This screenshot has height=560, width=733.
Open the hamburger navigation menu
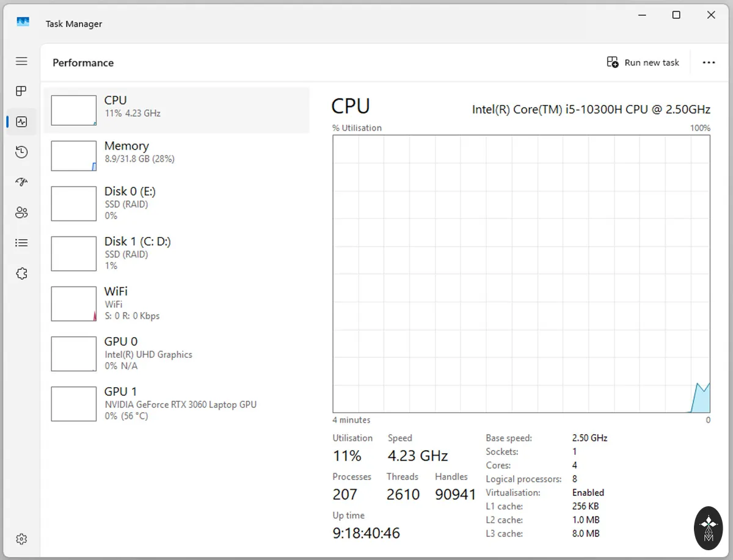(x=21, y=61)
